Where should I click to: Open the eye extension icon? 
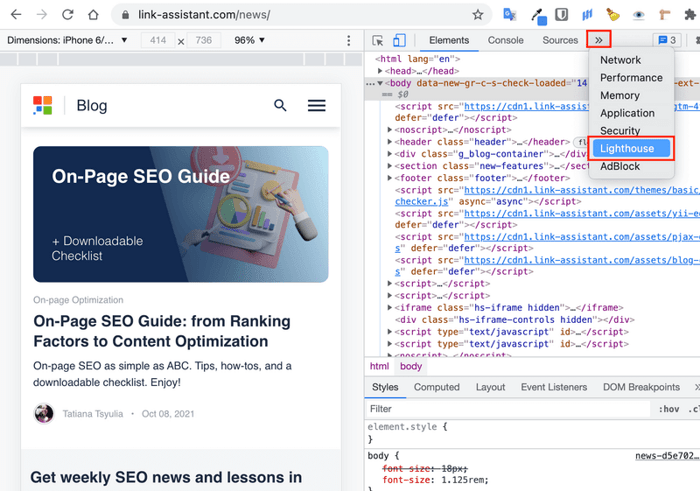tap(639, 15)
